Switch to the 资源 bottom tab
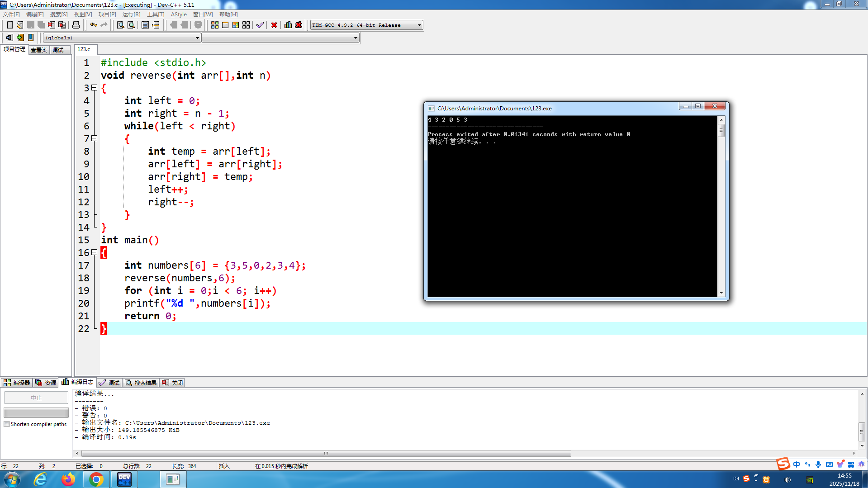Viewport: 868px width, 488px height. click(46, 383)
